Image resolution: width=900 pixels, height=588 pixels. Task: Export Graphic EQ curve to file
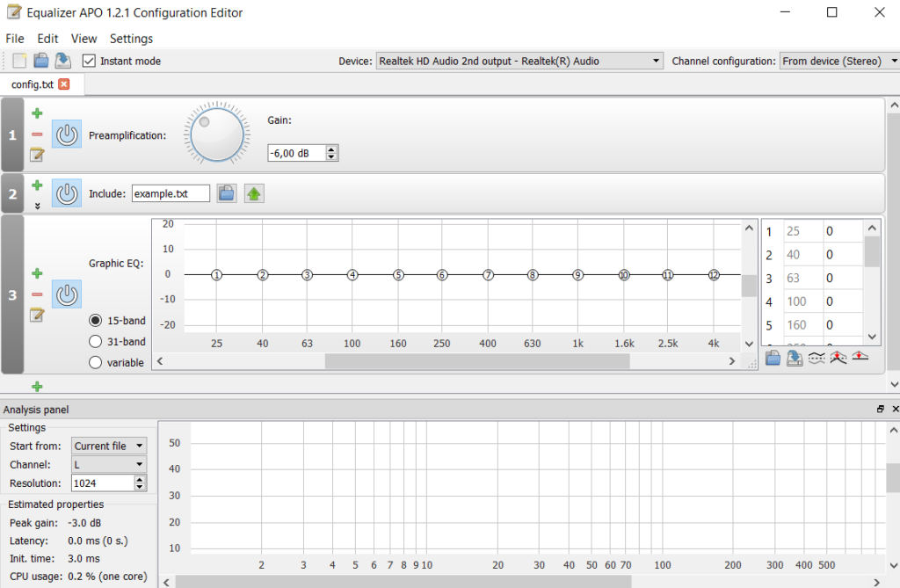click(x=795, y=358)
